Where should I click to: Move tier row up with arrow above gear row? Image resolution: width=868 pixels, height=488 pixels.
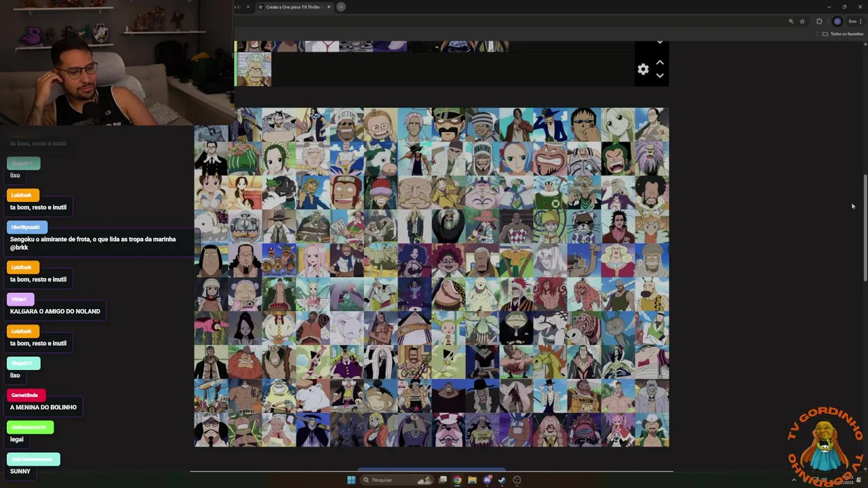(x=660, y=62)
